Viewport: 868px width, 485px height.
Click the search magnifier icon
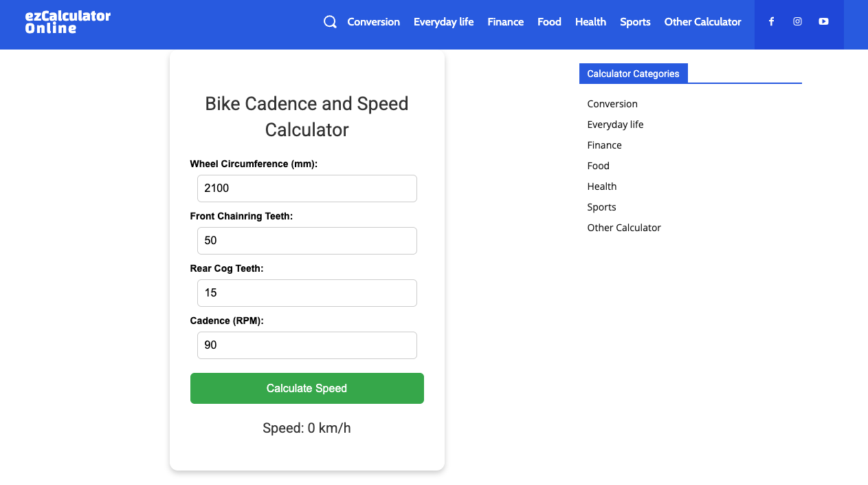coord(330,22)
